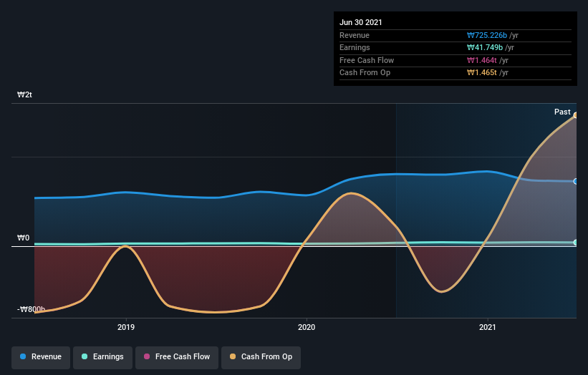Click the Revenue row label in tooltip
The image size is (588, 375).
pos(355,35)
